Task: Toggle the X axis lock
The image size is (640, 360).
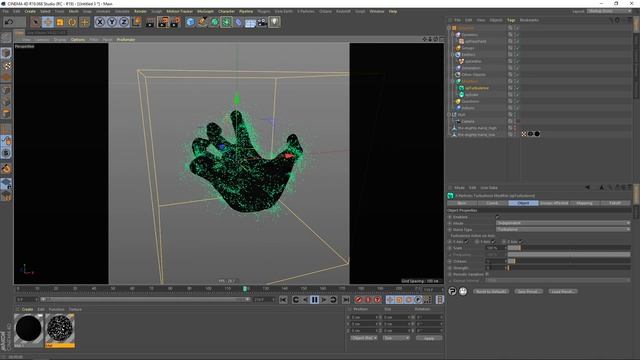Action: point(100,22)
